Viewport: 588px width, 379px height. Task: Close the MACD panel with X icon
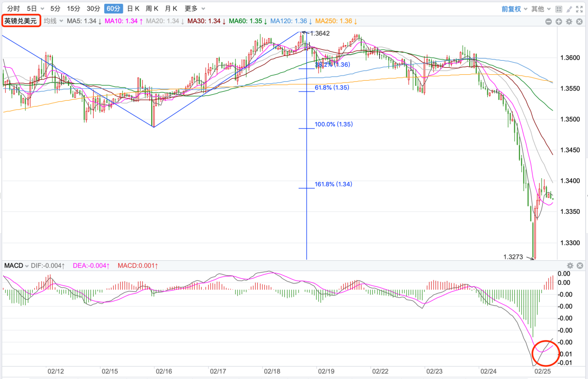(x=580, y=265)
